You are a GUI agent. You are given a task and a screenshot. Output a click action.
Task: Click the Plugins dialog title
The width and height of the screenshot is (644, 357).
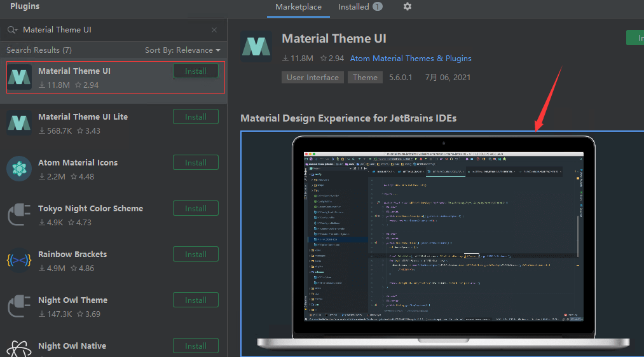[25, 6]
